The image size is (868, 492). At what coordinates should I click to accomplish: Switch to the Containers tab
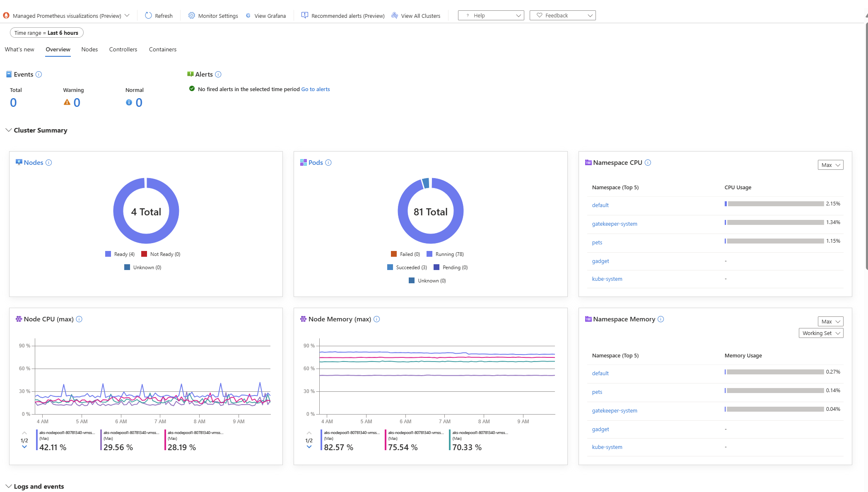(x=162, y=49)
